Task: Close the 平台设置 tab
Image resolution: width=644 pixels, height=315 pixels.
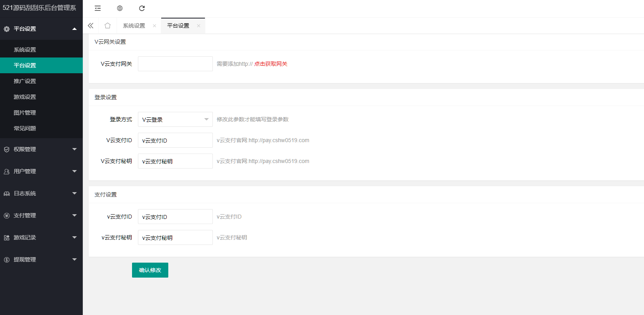Action: click(199, 26)
